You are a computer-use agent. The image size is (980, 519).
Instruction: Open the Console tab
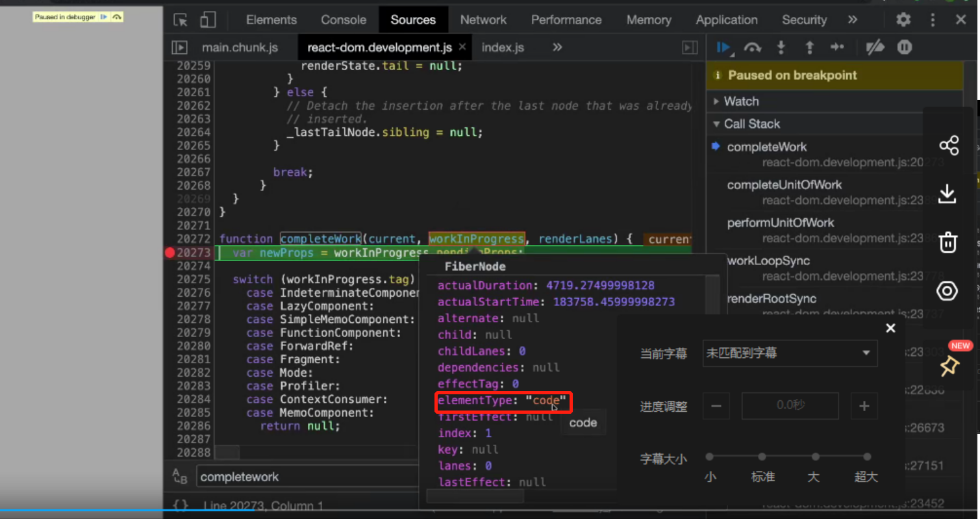pos(344,20)
